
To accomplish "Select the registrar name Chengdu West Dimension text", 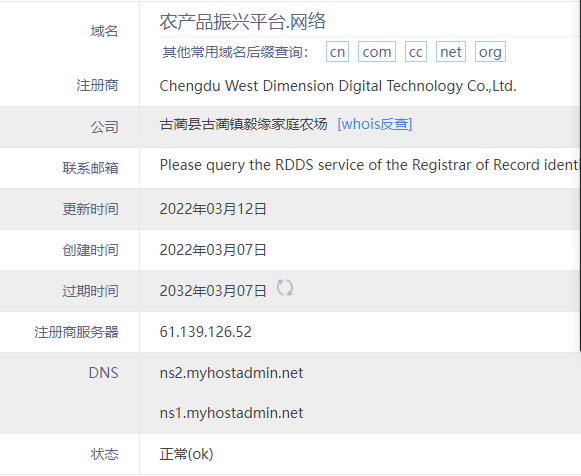I will click(338, 86).
